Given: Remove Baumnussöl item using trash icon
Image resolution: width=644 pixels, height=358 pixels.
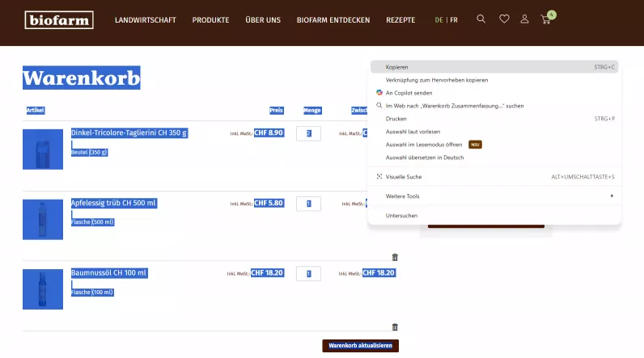Looking at the screenshot, I should [x=395, y=326].
